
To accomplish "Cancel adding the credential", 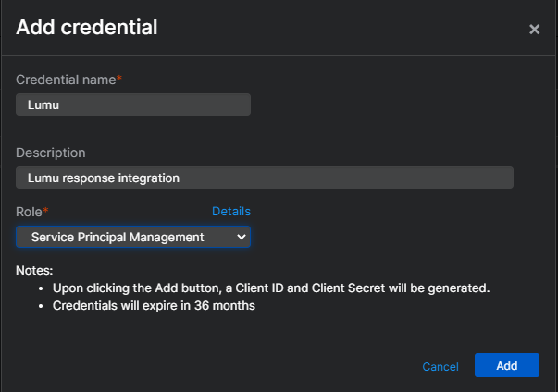I will pyautogui.click(x=440, y=367).
